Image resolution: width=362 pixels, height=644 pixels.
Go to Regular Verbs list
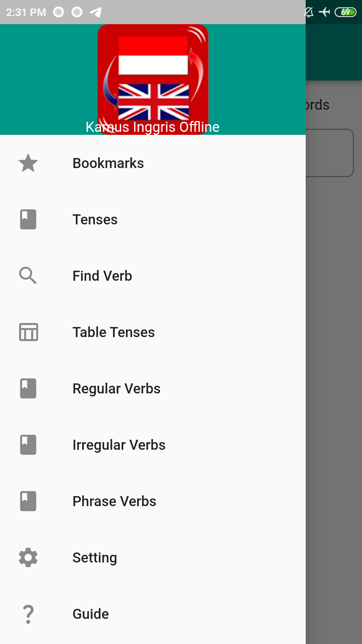[x=153, y=388]
